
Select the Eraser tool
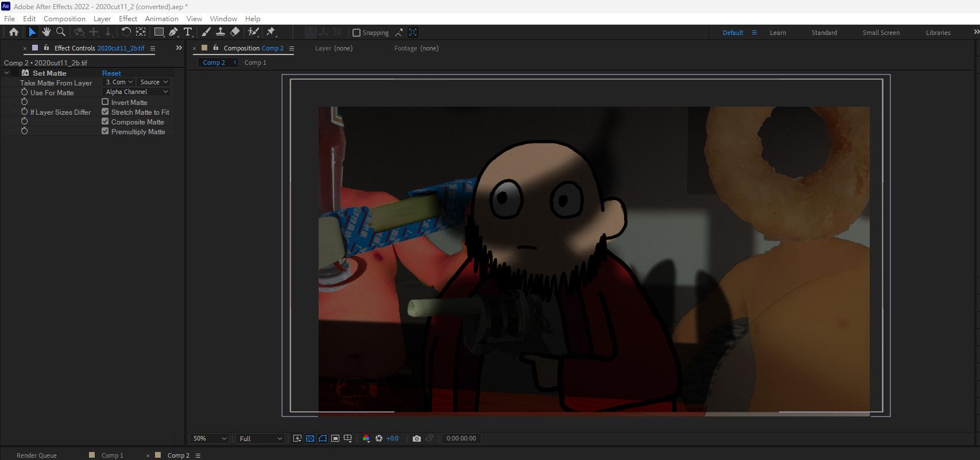[235, 32]
